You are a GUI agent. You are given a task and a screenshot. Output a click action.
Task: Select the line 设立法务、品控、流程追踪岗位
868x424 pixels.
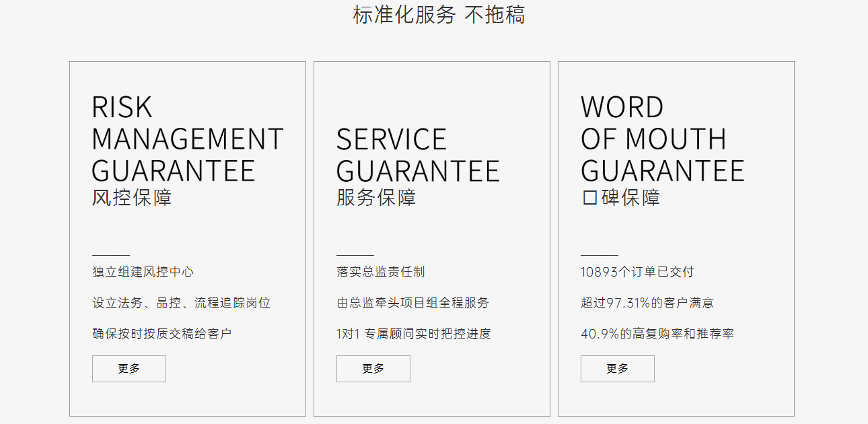(181, 303)
